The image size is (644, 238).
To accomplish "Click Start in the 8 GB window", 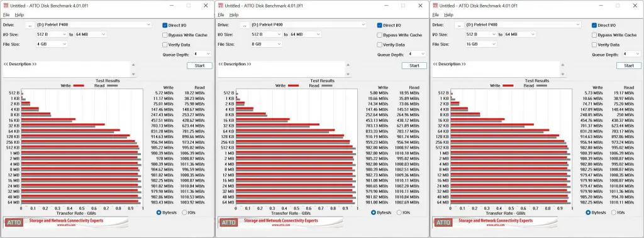I will coord(414,66).
